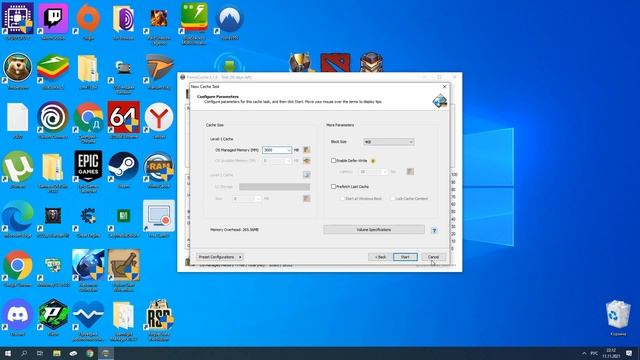Toggle Start at Windows Boot checkbox

pos(342,198)
